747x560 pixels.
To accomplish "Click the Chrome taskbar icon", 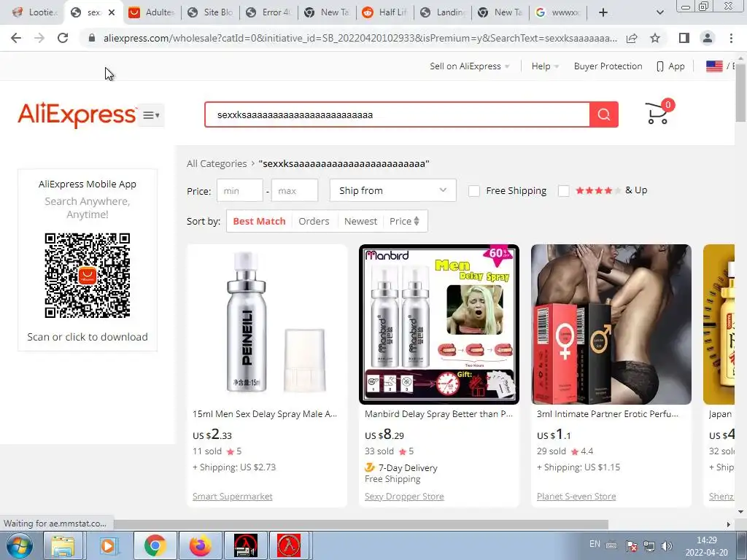I will [155, 545].
